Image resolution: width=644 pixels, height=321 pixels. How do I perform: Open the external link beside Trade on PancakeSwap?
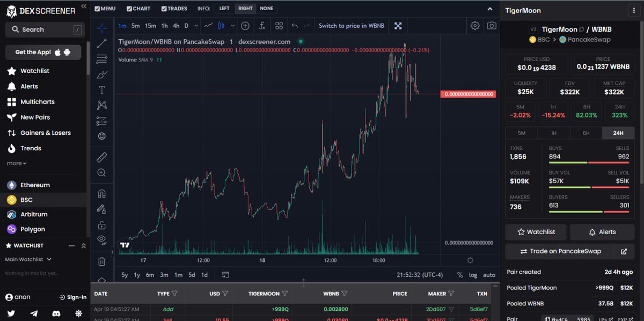(x=624, y=251)
